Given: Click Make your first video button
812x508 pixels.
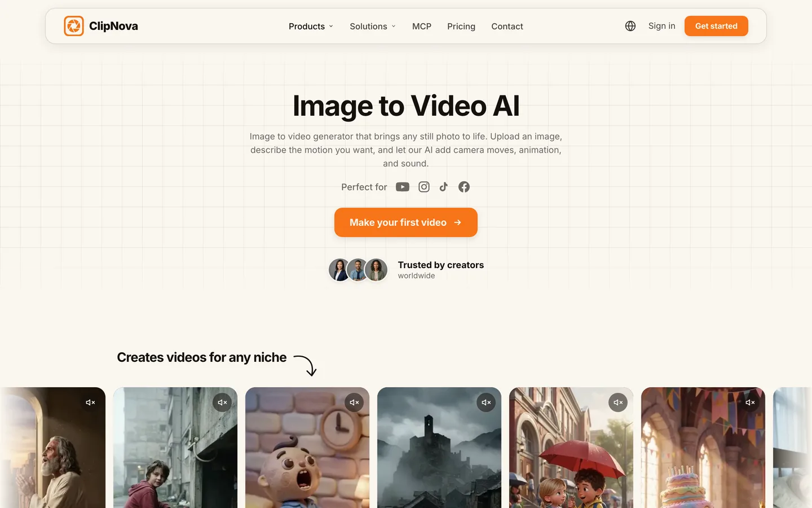Looking at the screenshot, I should click(406, 222).
